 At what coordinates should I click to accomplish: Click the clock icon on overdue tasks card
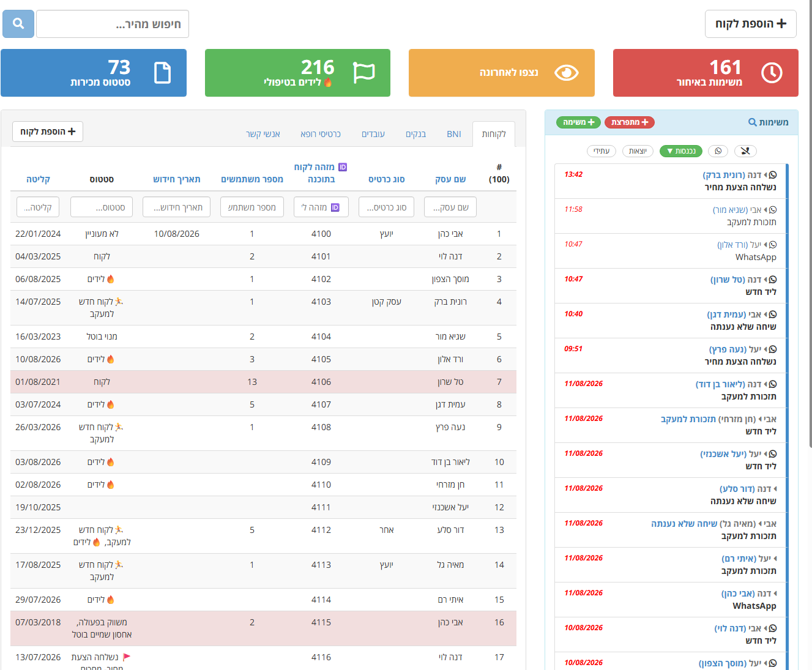(772, 73)
